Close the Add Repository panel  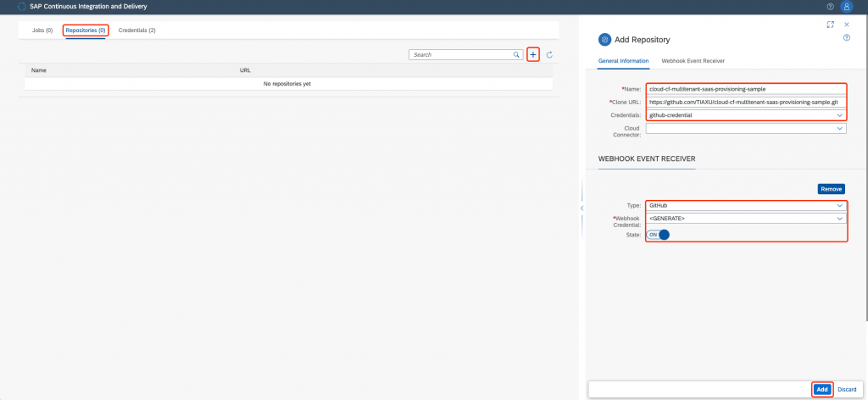(x=847, y=25)
